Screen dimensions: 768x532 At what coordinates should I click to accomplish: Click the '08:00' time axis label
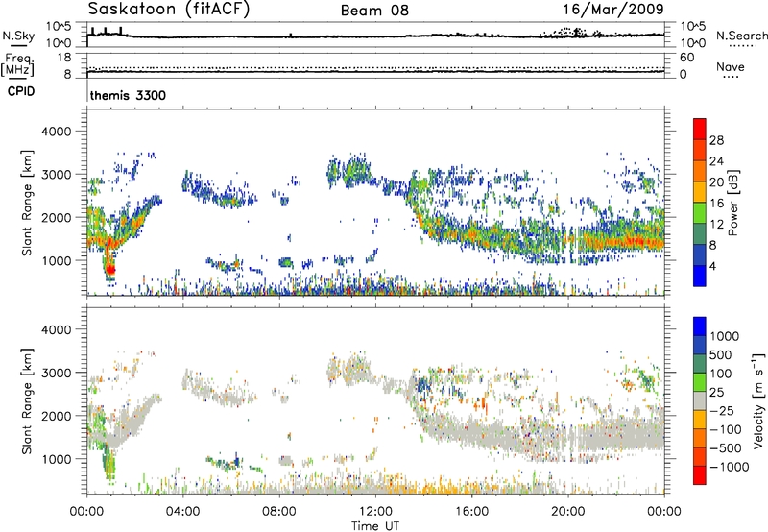(279, 512)
